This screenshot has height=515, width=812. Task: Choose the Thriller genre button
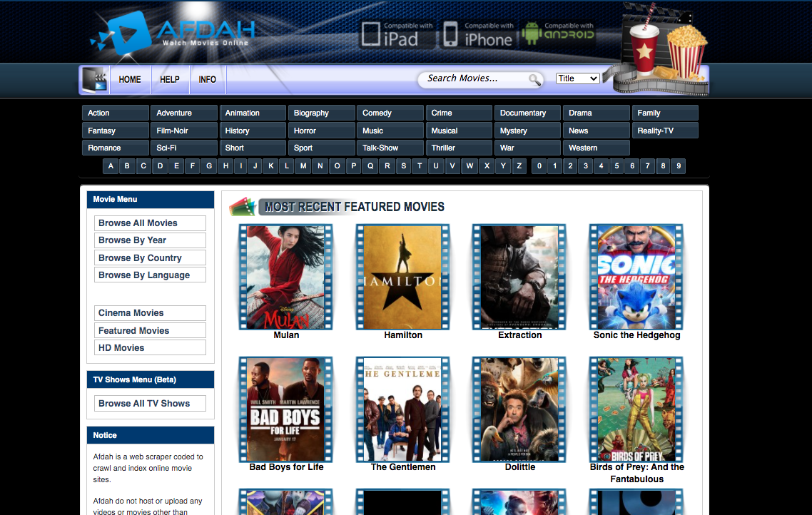point(459,148)
